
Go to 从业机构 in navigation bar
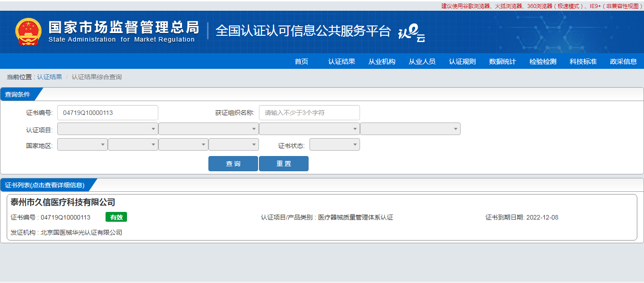tap(382, 62)
